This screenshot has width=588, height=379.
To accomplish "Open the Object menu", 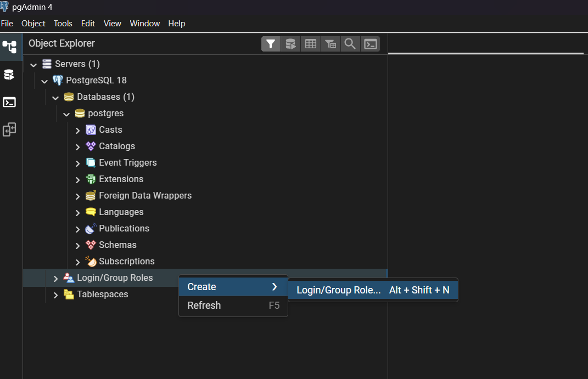I will click(x=33, y=24).
